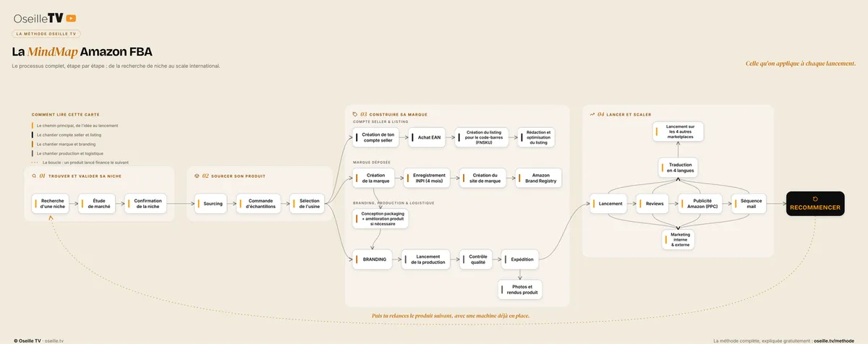Viewport: 868px width, 344px height.
Task: Select the 'Reviews' node
Action: [653, 204]
